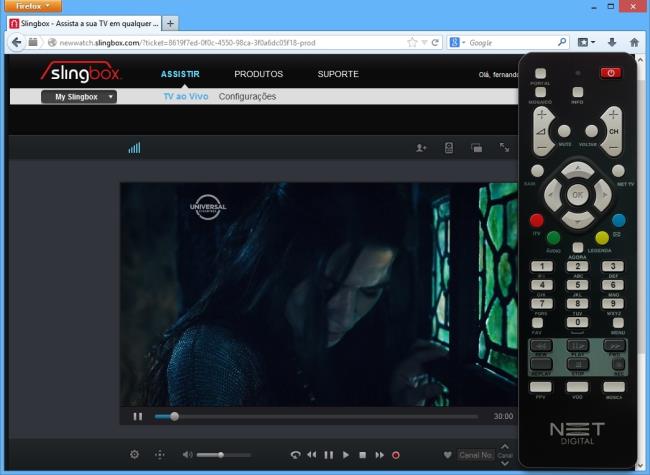Click the fullscreen expand icon
Screen dimensions: 650x475
[x=504, y=148]
